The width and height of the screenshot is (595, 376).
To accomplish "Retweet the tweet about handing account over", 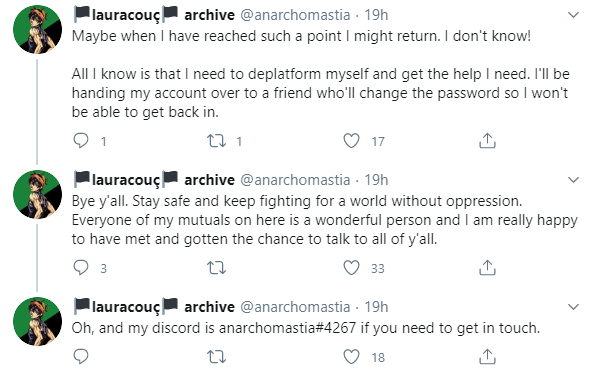I will [x=216, y=141].
